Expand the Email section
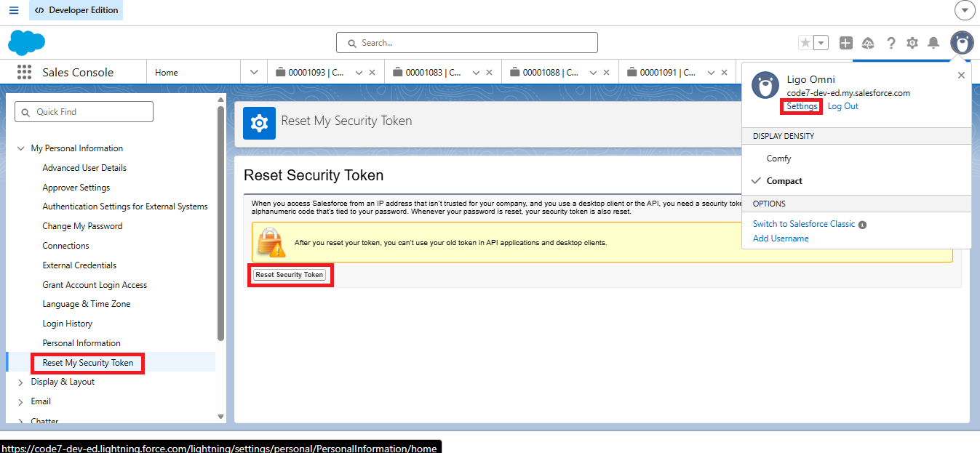 pyautogui.click(x=20, y=401)
